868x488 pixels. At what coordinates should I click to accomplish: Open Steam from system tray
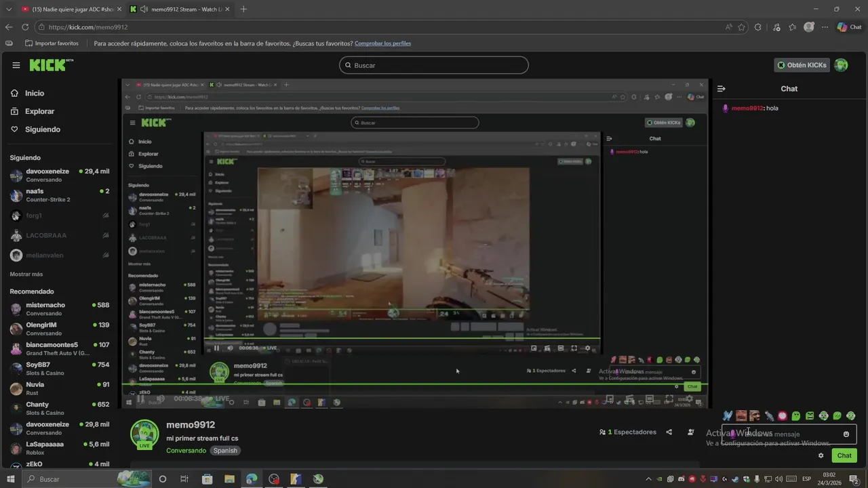point(736,479)
